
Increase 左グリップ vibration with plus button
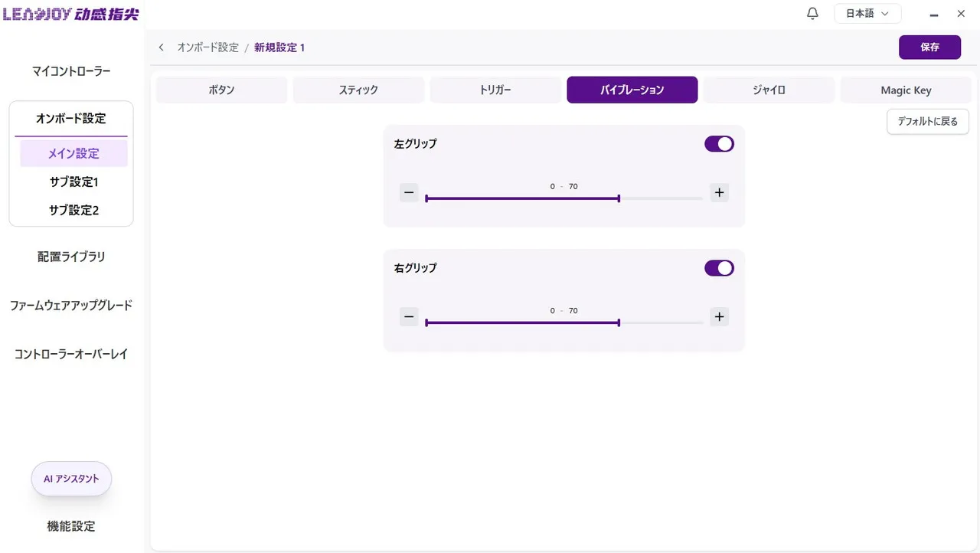coord(718,193)
